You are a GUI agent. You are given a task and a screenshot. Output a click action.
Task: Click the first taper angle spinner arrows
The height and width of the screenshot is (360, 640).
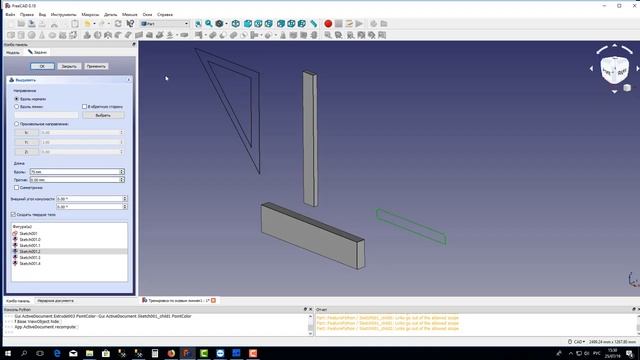[x=125, y=199]
